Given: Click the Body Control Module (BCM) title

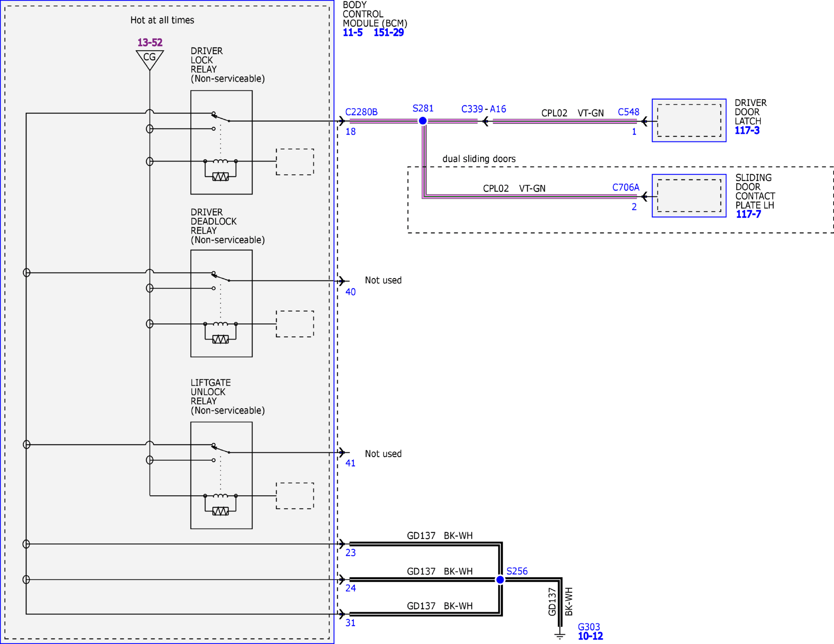Looking at the screenshot, I should click(375, 14).
